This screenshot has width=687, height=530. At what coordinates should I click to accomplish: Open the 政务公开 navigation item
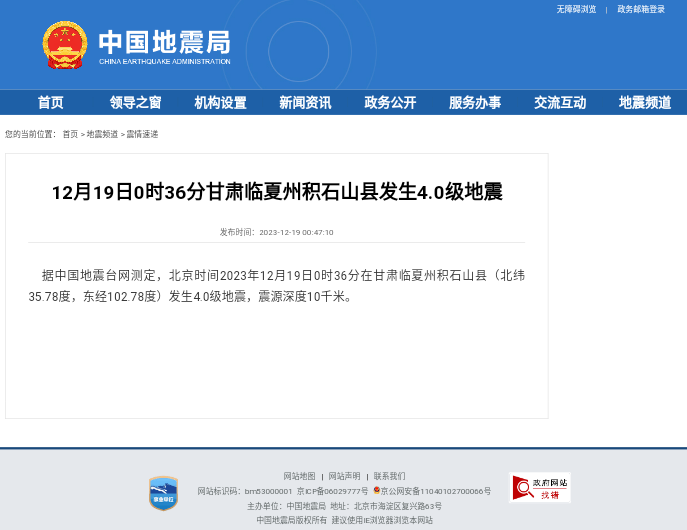tap(390, 102)
